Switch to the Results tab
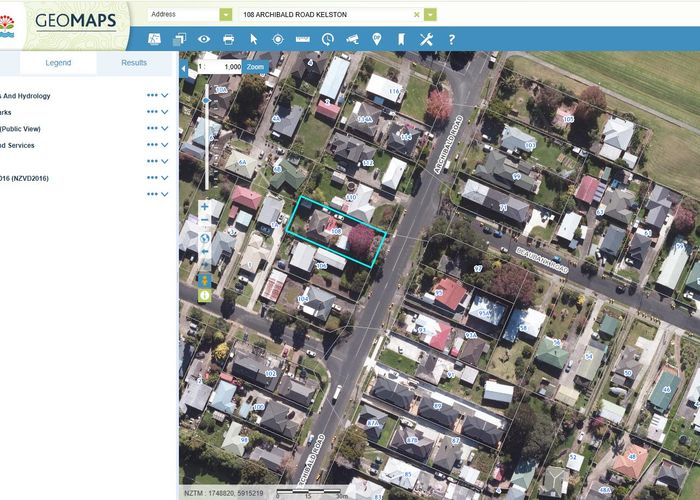700x500 pixels. (x=134, y=63)
